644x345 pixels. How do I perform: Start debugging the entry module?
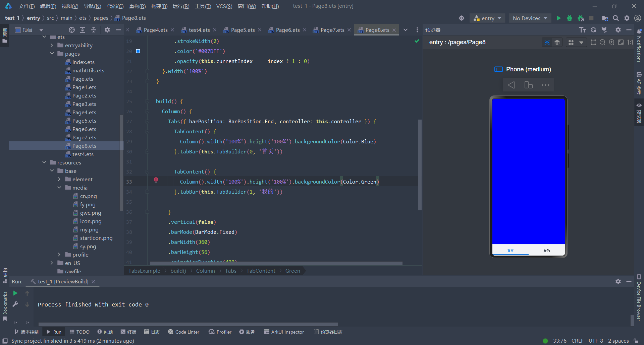click(x=569, y=18)
